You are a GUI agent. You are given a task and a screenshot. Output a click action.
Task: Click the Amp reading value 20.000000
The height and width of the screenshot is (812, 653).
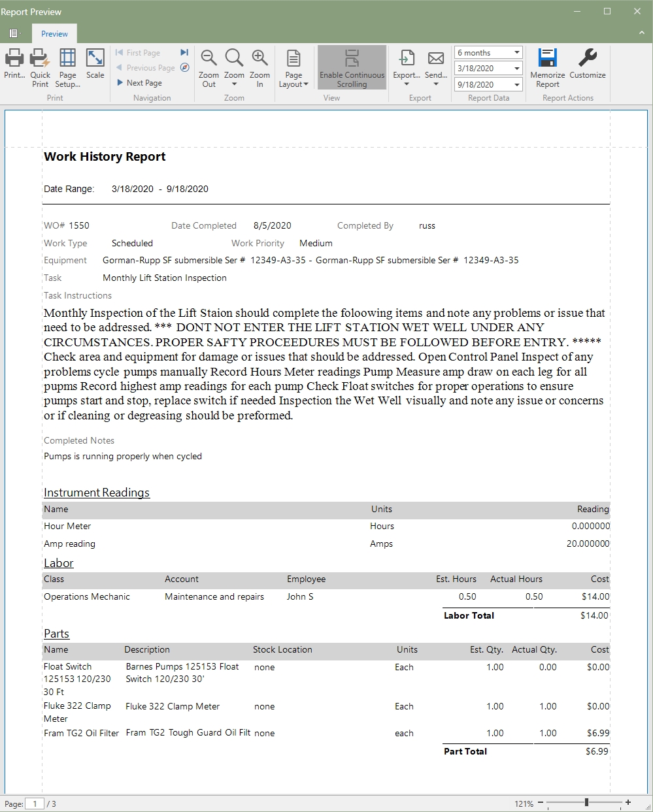[x=588, y=544]
